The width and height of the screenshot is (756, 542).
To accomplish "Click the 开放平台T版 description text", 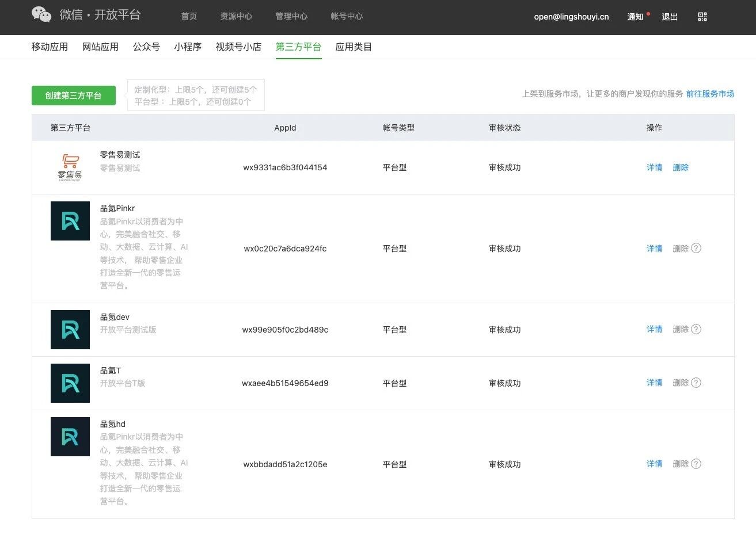I will click(123, 383).
